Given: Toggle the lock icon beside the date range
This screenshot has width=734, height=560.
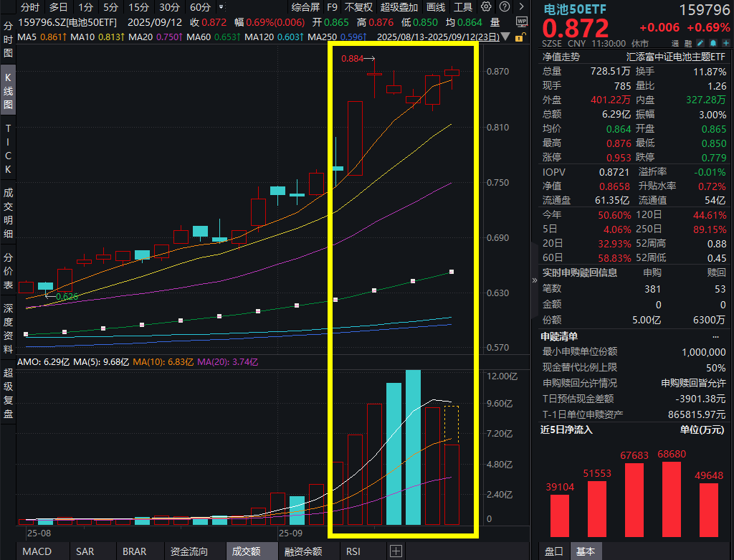Looking at the screenshot, I should tap(520, 38).
